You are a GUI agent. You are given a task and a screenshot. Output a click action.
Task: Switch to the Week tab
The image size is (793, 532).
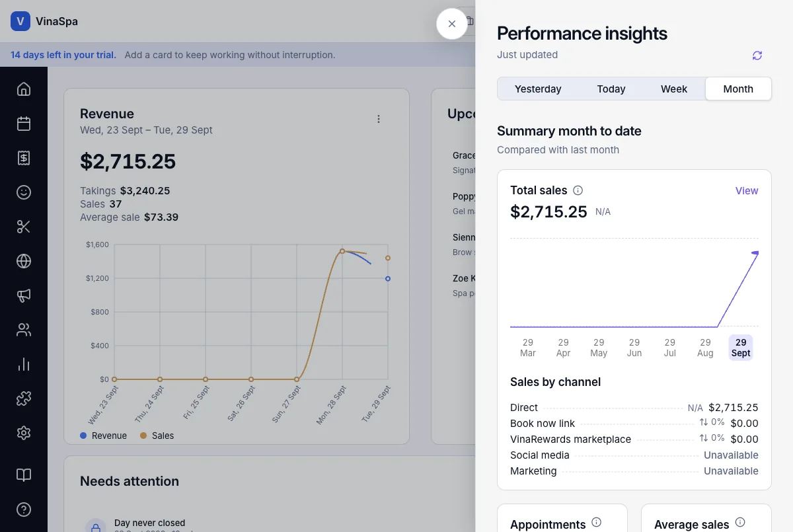[x=674, y=89]
